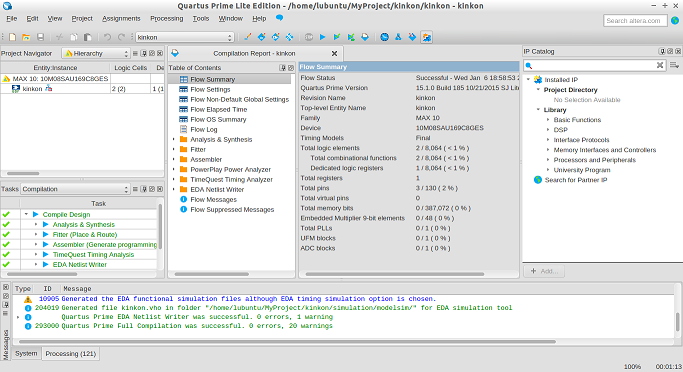Click the Flow Summary horizontal scrollbar
This screenshot has width=683, height=372.
click(395, 274)
